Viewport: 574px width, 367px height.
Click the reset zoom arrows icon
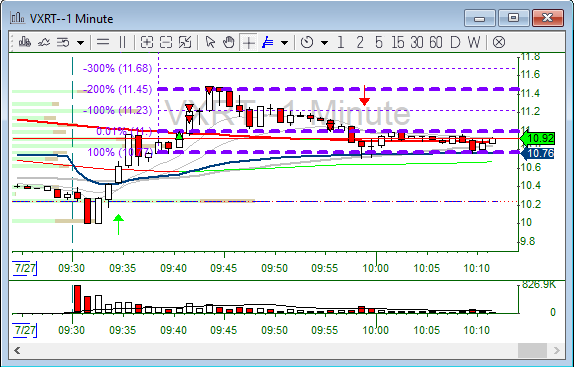coord(185,42)
